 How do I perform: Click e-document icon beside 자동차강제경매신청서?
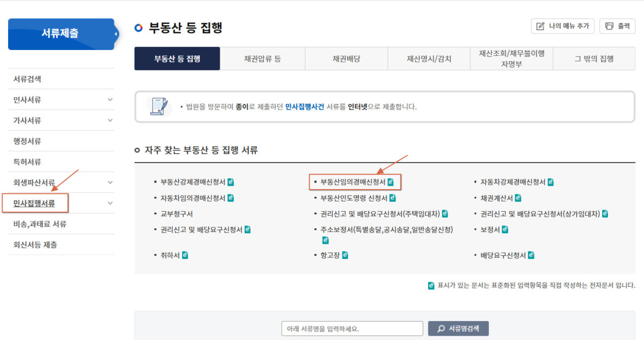tap(551, 182)
